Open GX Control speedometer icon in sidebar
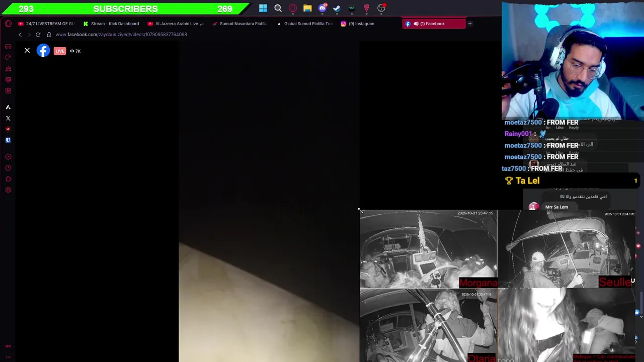 [8, 57]
